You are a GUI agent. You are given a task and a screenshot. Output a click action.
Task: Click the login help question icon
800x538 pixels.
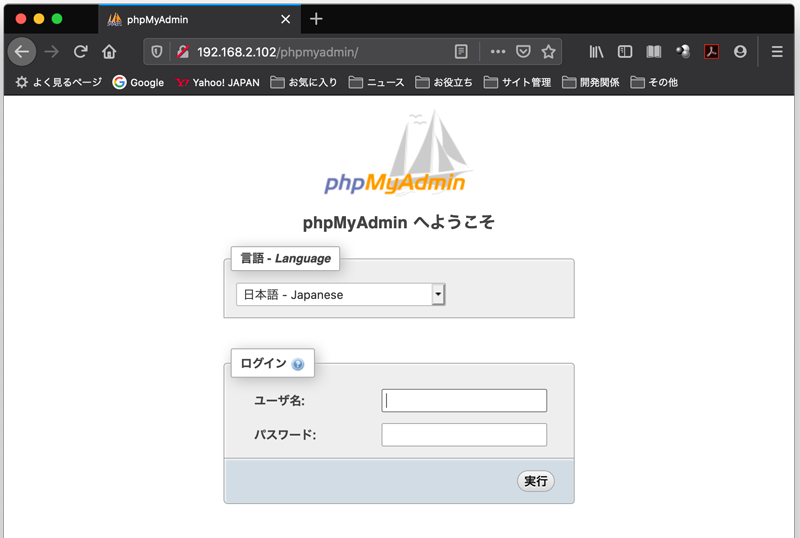298,364
